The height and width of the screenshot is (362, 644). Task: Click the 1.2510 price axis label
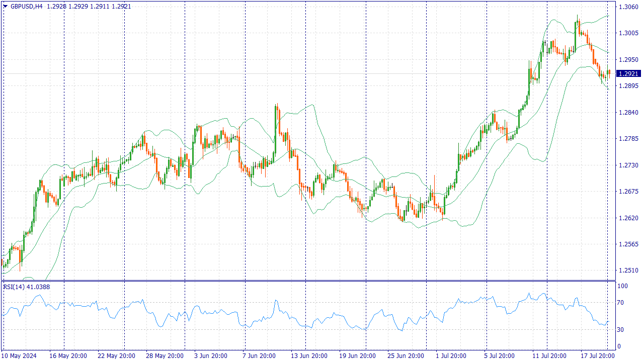(628, 270)
